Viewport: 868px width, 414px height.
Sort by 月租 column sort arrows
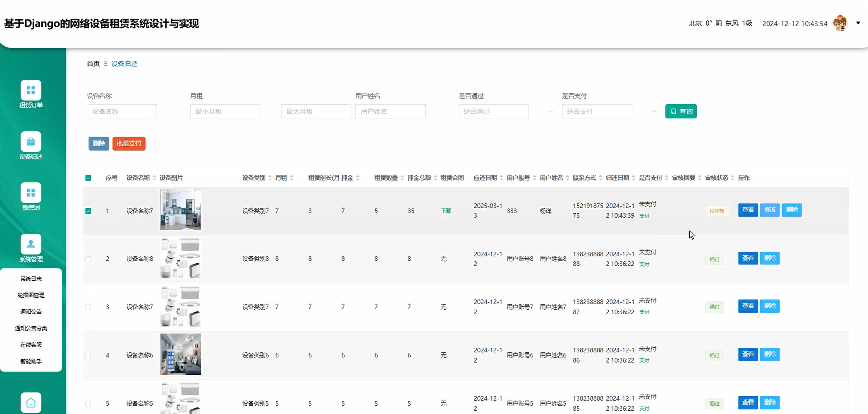pyautogui.click(x=292, y=178)
